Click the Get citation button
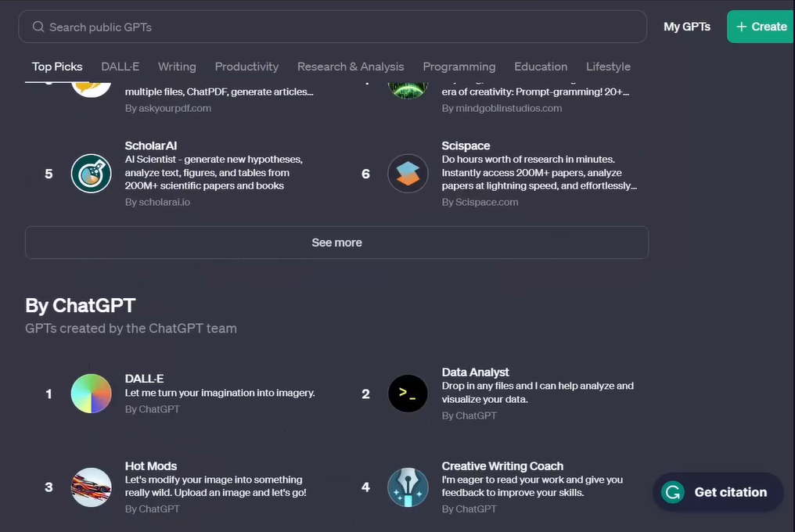The height and width of the screenshot is (532, 795). (x=718, y=492)
